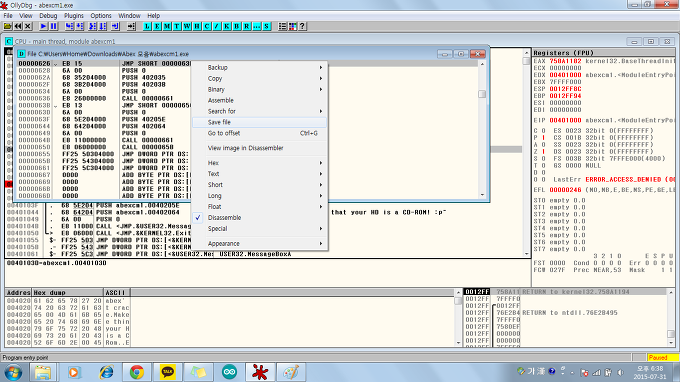The image size is (680, 382).
Task: Expand the Short submenu
Action: pyautogui.click(x=259, y=185)
